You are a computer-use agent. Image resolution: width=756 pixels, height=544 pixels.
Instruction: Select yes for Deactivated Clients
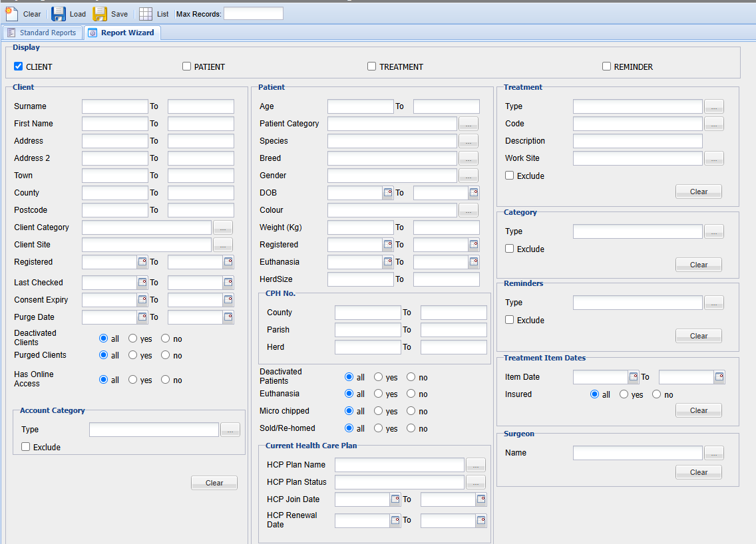coord(133,339)
